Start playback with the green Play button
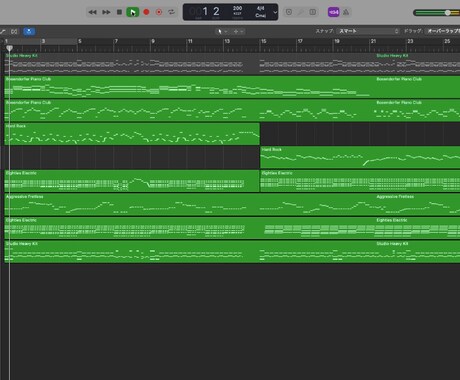The image size is (460, 380). pyautogui.click(x=133, y=12)
